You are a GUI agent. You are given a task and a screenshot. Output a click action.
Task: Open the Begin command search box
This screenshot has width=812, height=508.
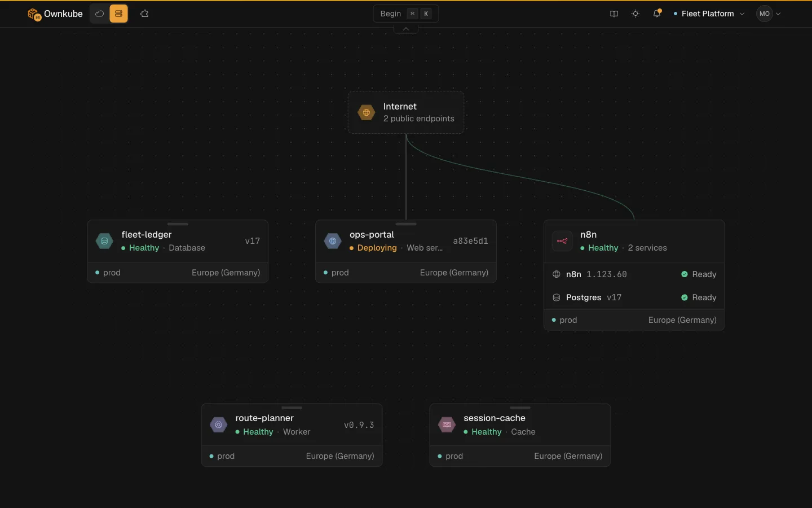point(406,14)
